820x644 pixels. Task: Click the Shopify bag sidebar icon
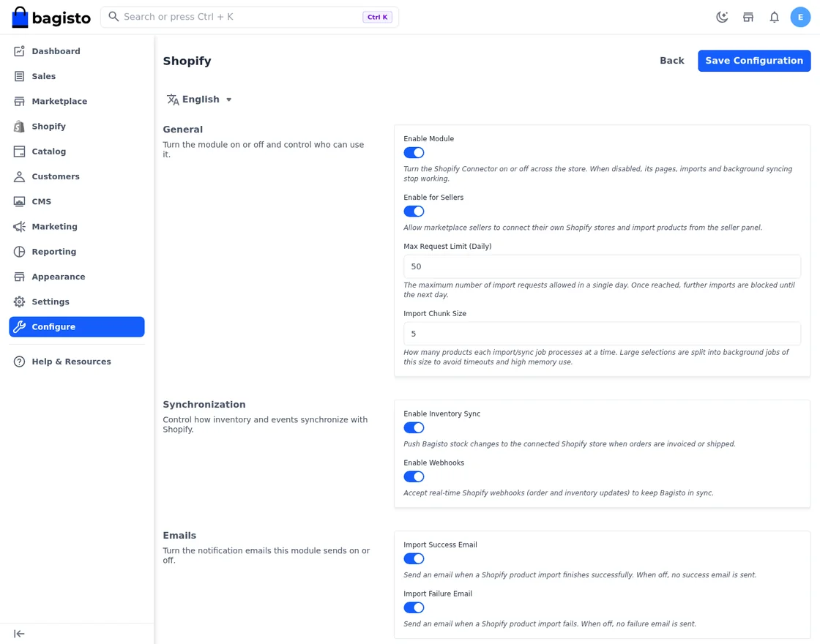[x=19, y=127]
